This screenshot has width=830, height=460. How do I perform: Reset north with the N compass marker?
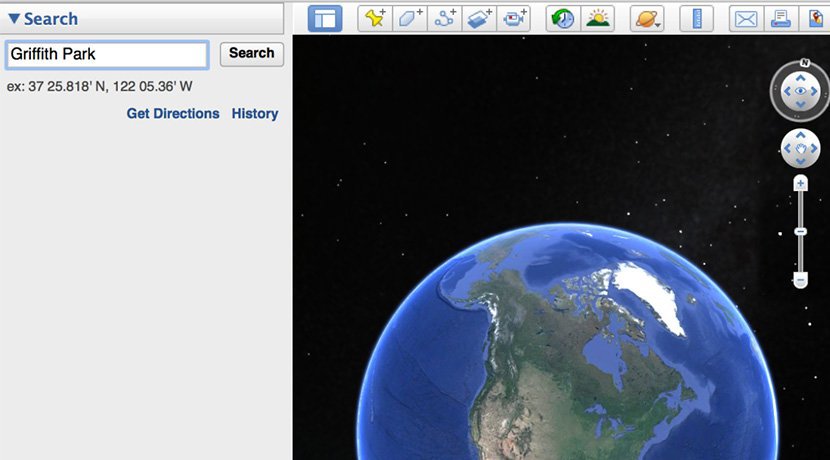point(805,62)
